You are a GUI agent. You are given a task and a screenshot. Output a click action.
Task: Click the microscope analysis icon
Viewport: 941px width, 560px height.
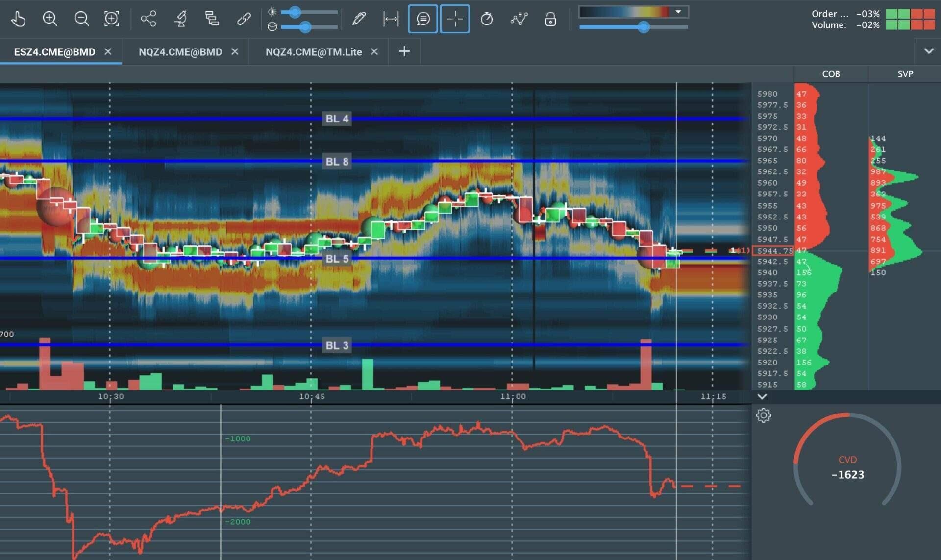click(x=180, y=19)
